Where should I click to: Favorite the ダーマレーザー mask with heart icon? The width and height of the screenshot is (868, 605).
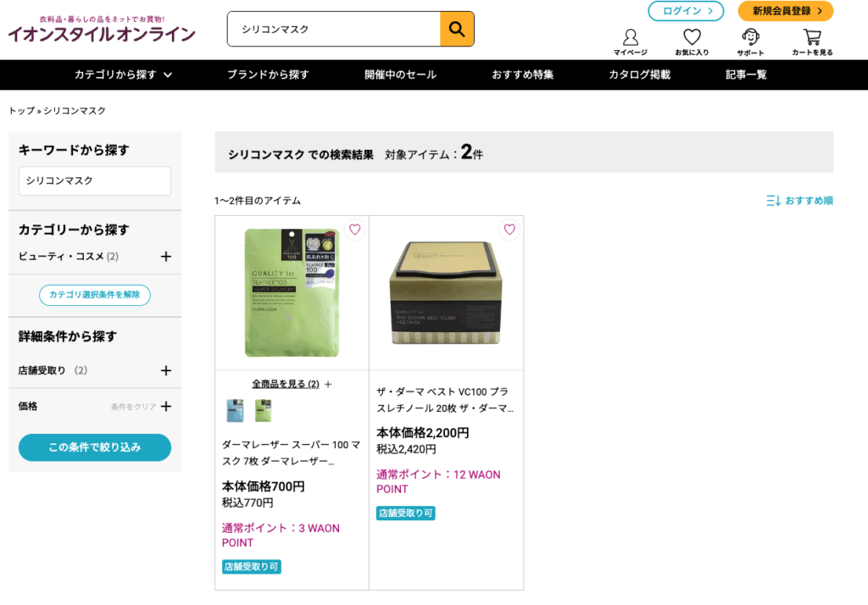click(355, 229)
